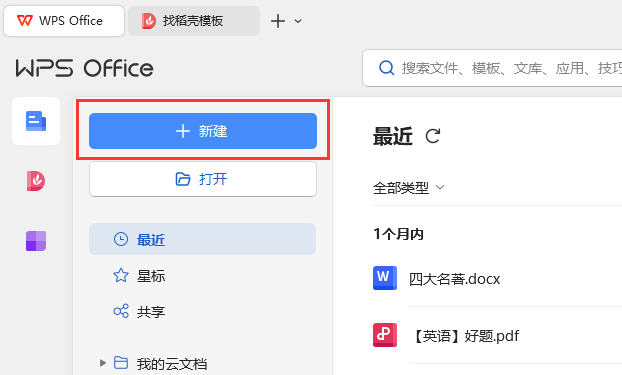Click the blue 新建 (New) button
The width and height of the screenshot is (622, 375).
203,131
